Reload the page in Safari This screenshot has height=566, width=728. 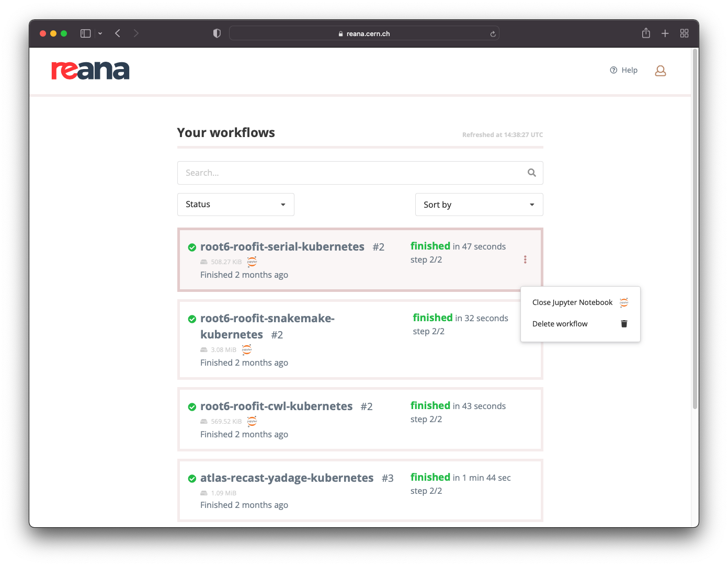pyautogui.click(x=493, y=34)
